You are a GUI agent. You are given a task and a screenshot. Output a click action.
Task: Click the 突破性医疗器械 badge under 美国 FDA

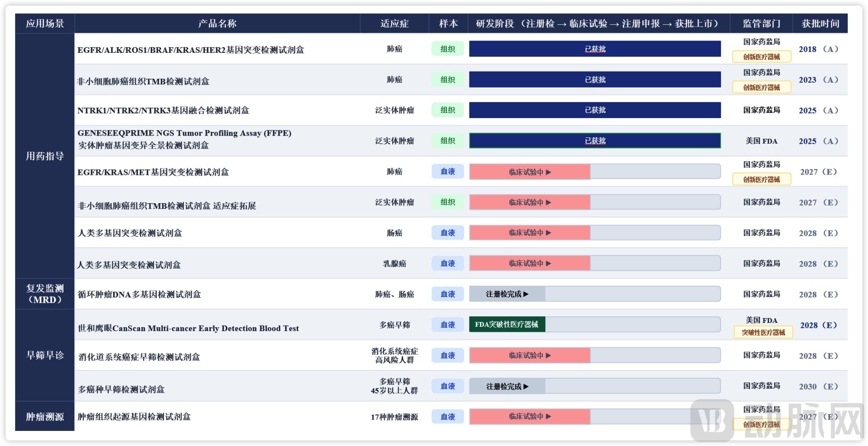coord(763,332)
